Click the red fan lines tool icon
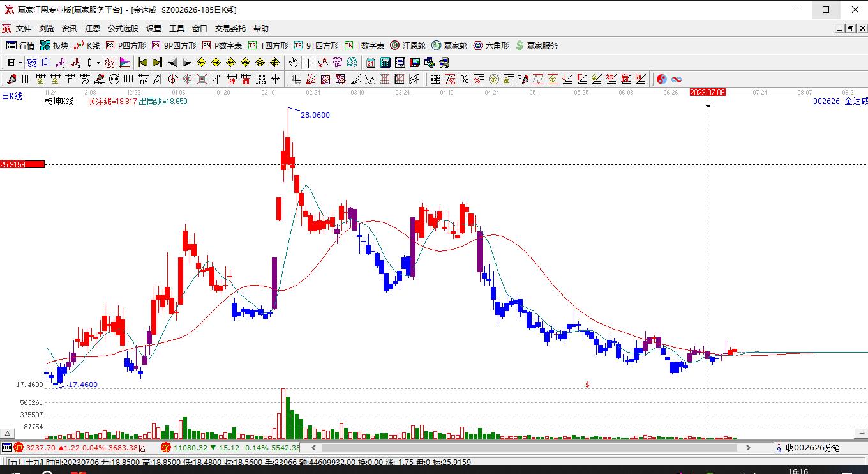868x474 pixels. (x=311, y=79)
